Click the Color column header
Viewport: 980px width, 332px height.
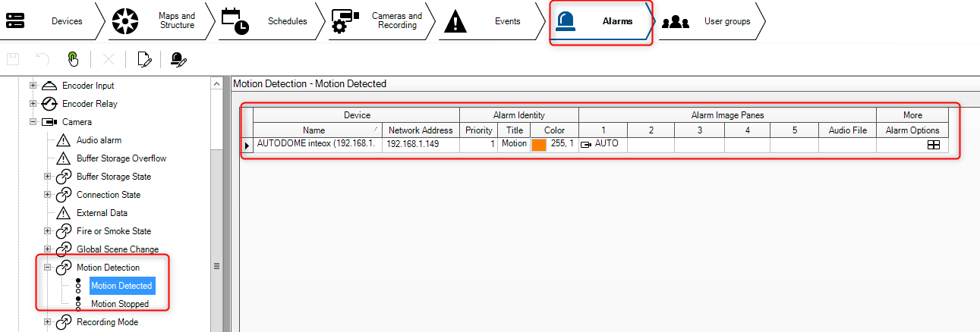click(x=554, y=130)
